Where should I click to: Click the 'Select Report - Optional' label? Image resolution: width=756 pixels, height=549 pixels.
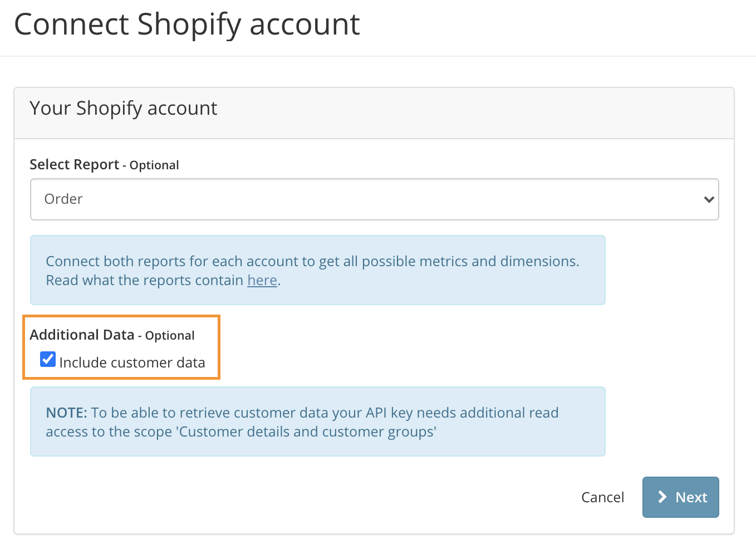(x=104, y=165)
